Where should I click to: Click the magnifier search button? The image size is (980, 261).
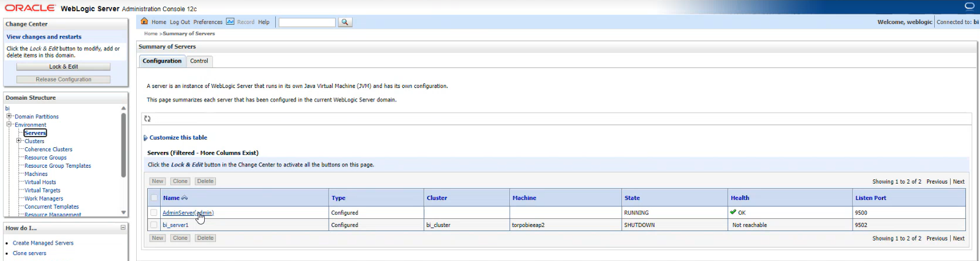345,22
